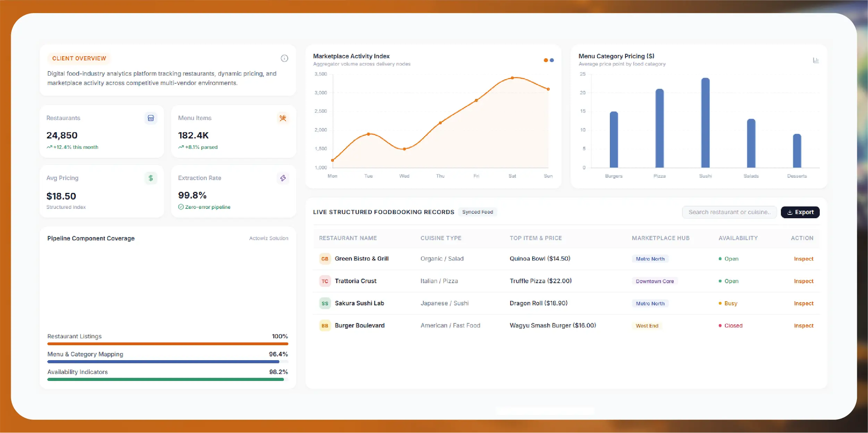Click the Sushi bar in pricing chart

(705, 123)
